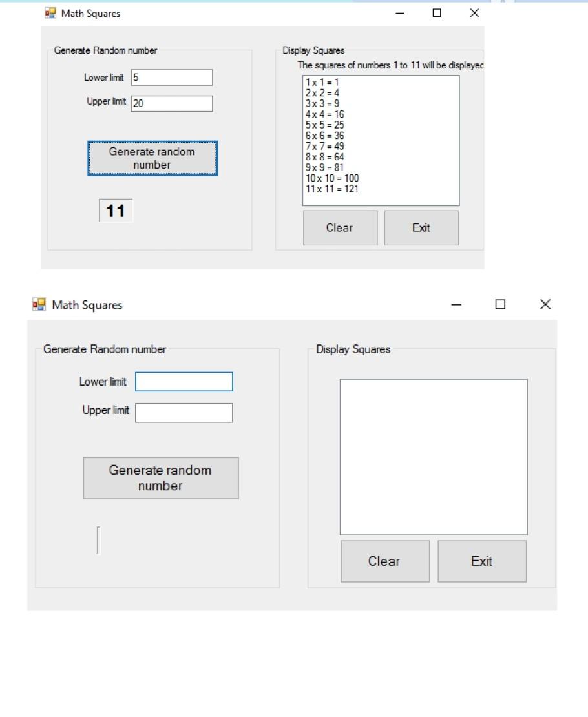
Task: Click the "Lower limit" label in top window
Action: tap(104, 78)
